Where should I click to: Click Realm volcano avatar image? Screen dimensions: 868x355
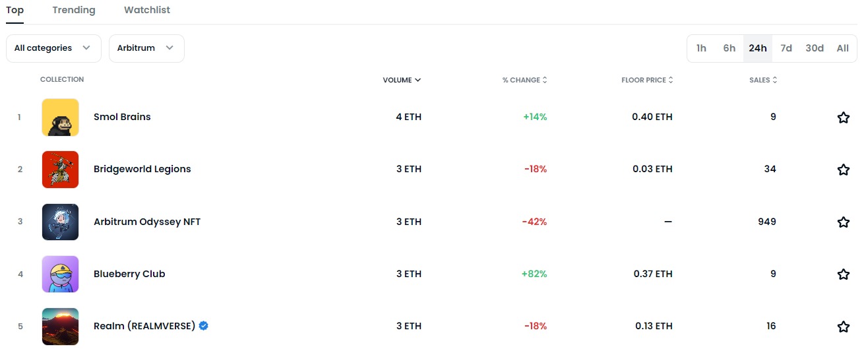[x=60, y=326]
